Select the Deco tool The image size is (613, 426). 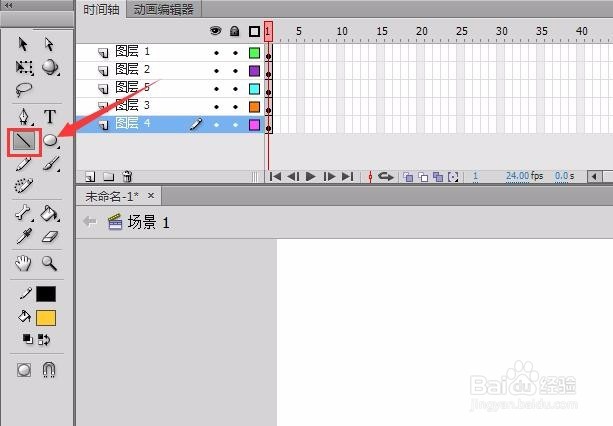[24, 185]
